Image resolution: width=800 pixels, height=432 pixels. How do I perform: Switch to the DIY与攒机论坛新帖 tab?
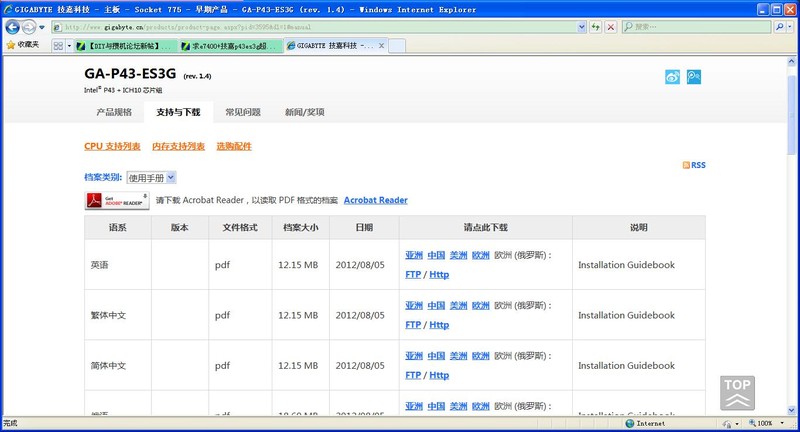pyautogui.click(x=126, y=46)
